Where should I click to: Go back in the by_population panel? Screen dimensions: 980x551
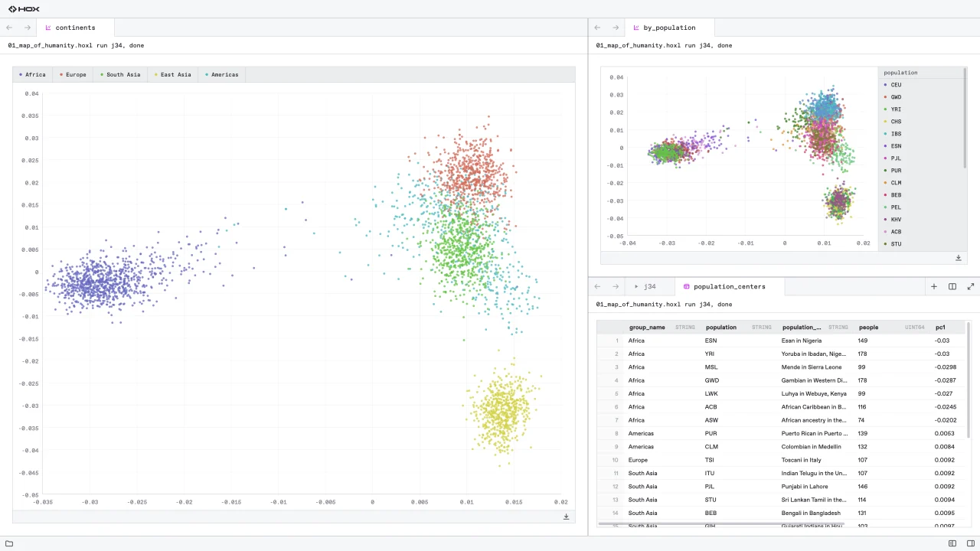597,28
